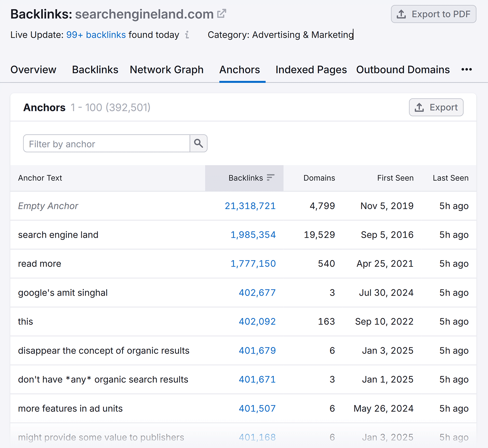This screenshot has height=448, width=488.
Task: Click the 'Category: Advertising & Marketing' text
Action: [x=280, y=35]
